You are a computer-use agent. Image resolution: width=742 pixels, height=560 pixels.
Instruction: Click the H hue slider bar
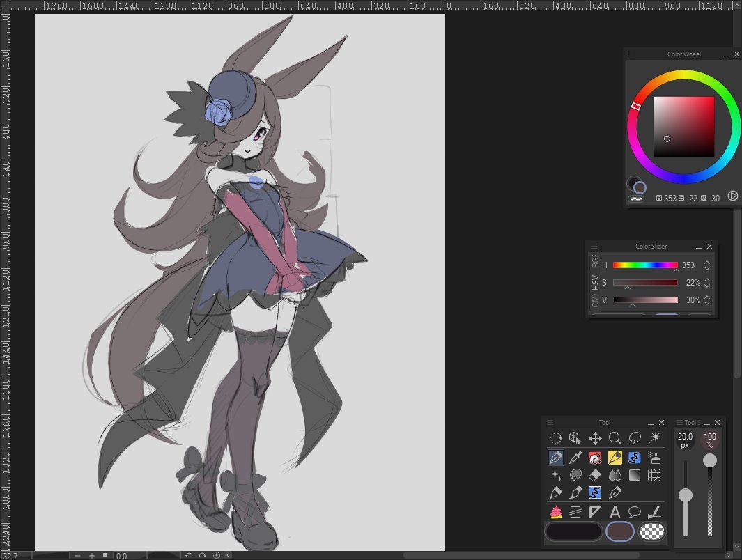(645, 265)
